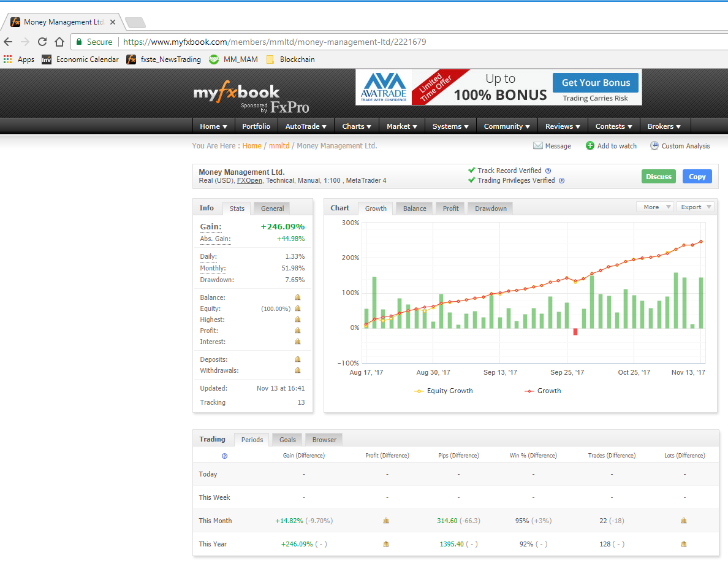Expand the AutoTrade navigation menu
The image size is (728, 563).
point(306,126)
